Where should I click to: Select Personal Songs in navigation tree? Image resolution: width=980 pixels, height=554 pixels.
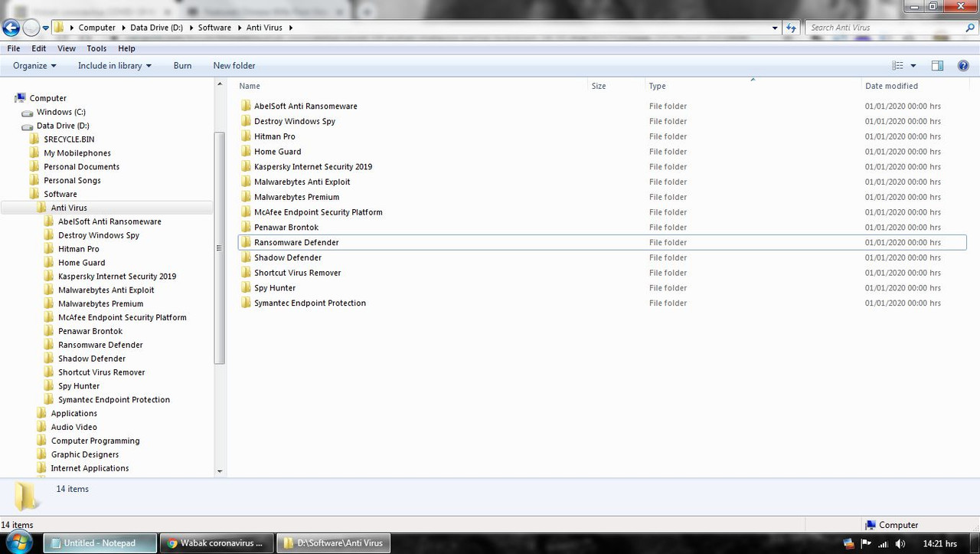click(x=72, y=181)
